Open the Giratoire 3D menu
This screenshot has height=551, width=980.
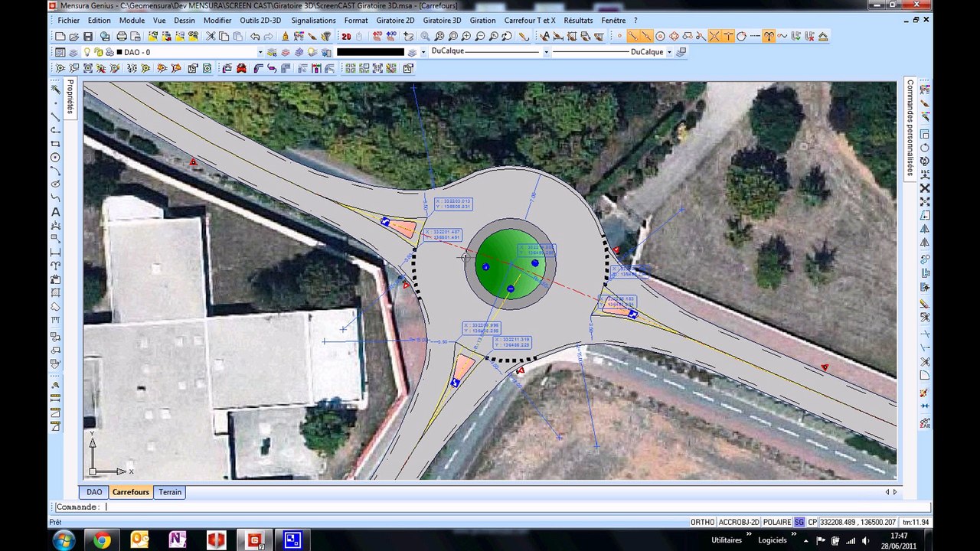click(442, 21)
